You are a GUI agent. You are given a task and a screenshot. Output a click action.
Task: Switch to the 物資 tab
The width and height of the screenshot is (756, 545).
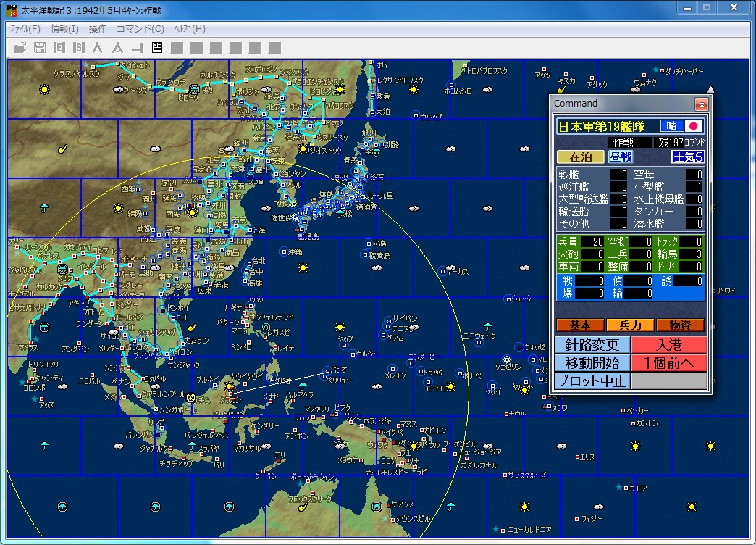click(x=680, y=325)
